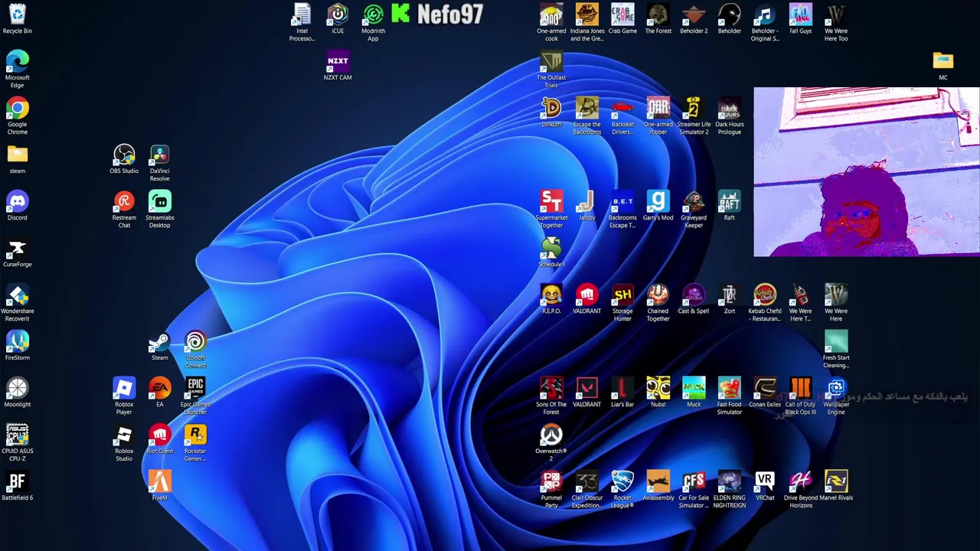Open the Liar's Bar shortcut
The image size is (980, 551).
(622, 393)
